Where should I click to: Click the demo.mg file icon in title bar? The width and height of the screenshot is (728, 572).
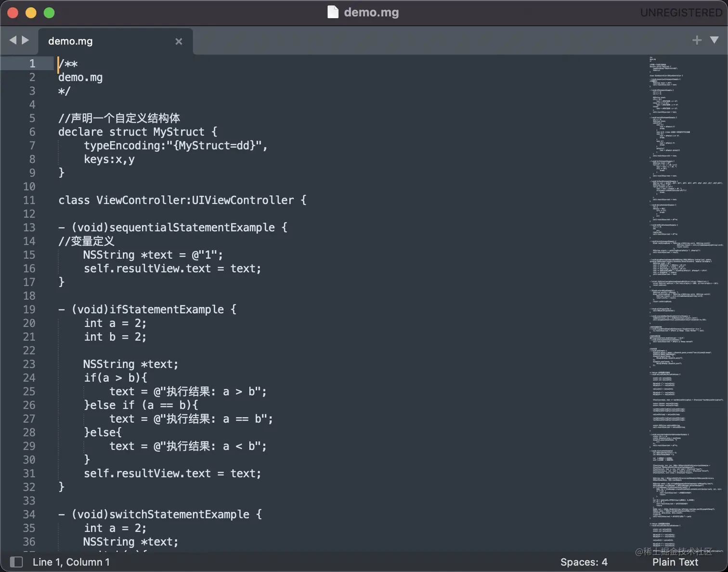click(x=333, y=12)
